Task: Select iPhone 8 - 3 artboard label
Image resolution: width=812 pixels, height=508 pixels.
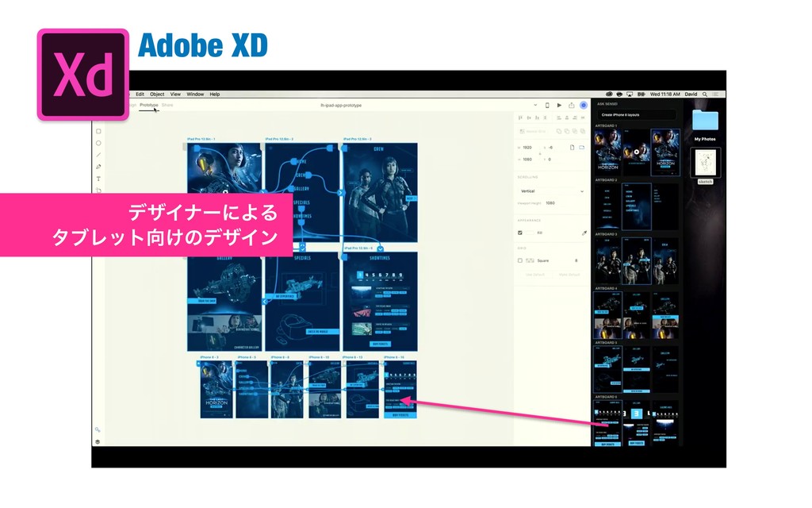Action: (x=209, y=357)
